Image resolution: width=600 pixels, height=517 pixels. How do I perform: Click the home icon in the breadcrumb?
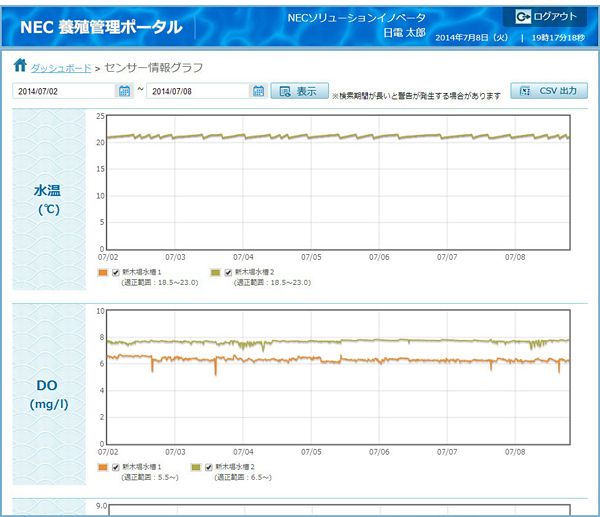click(20, 67)
